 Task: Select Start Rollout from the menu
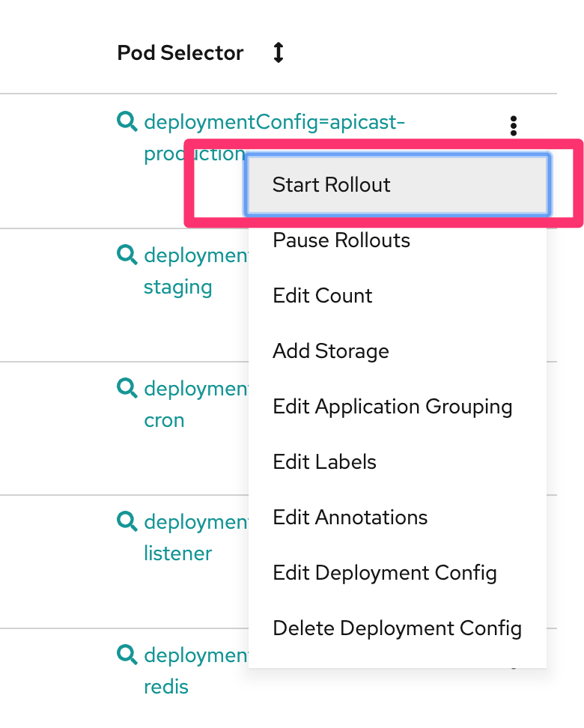click(x=398, y=185)
